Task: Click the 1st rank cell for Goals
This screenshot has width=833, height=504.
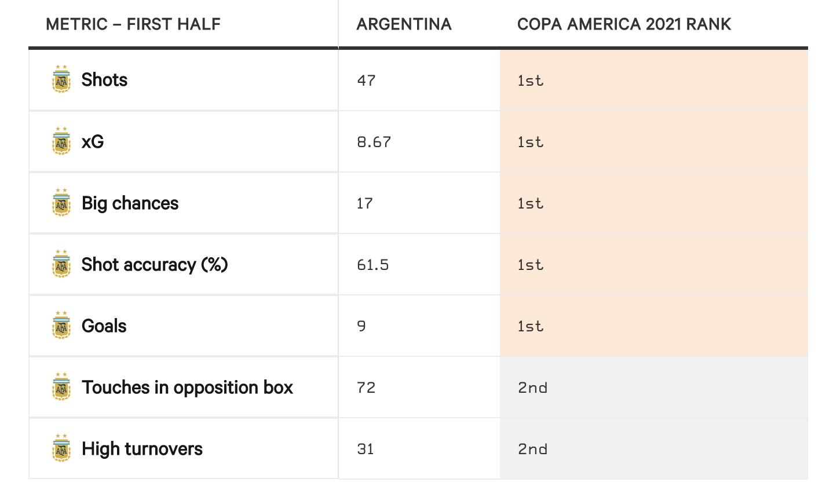Action: (x=531, y=326)
